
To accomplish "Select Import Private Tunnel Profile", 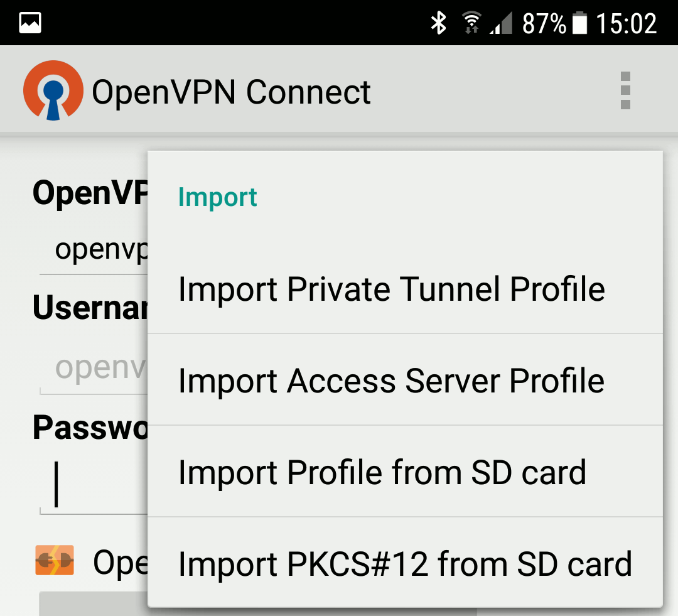I will 392,289.
